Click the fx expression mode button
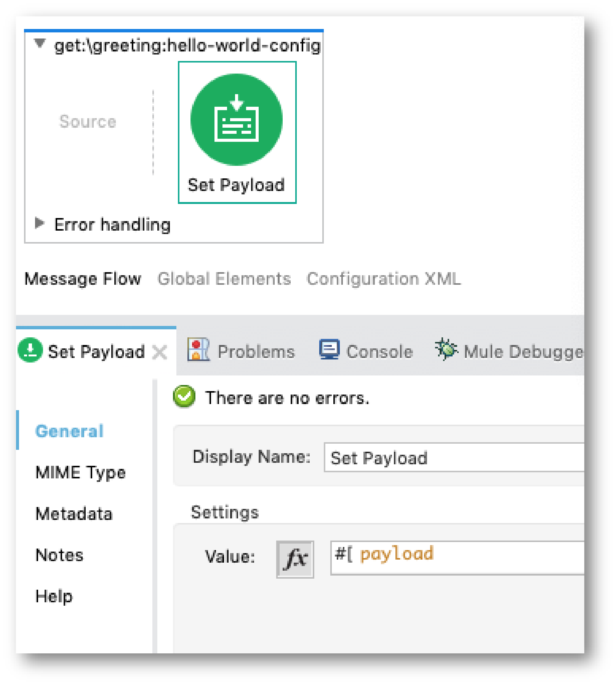This screenshot has width=616, height=685. coord(295,558)
